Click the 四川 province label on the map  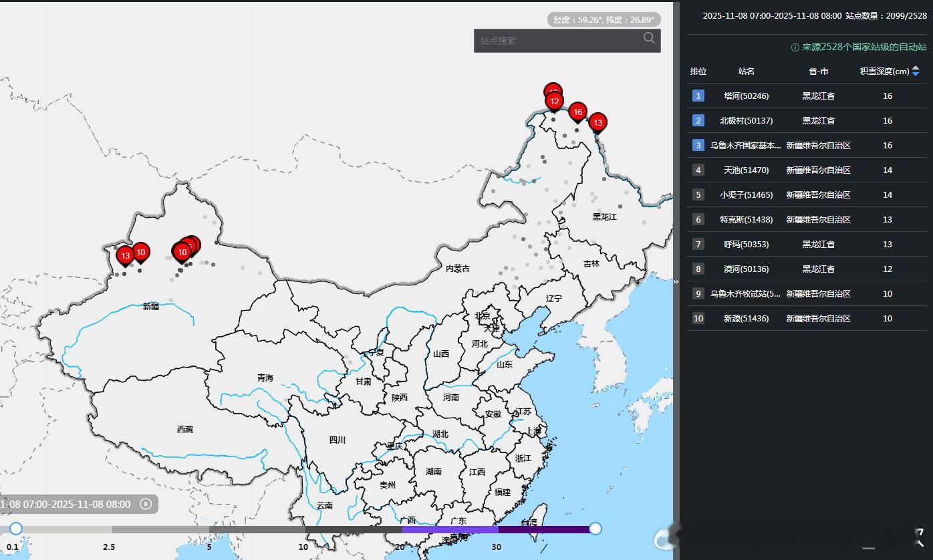point(338,440)
